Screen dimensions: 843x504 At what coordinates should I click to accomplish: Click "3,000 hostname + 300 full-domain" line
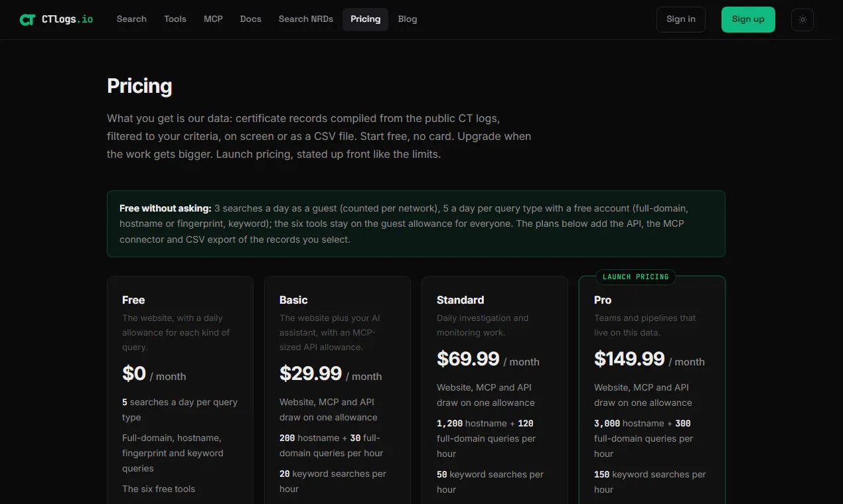(x=643, y=438)
